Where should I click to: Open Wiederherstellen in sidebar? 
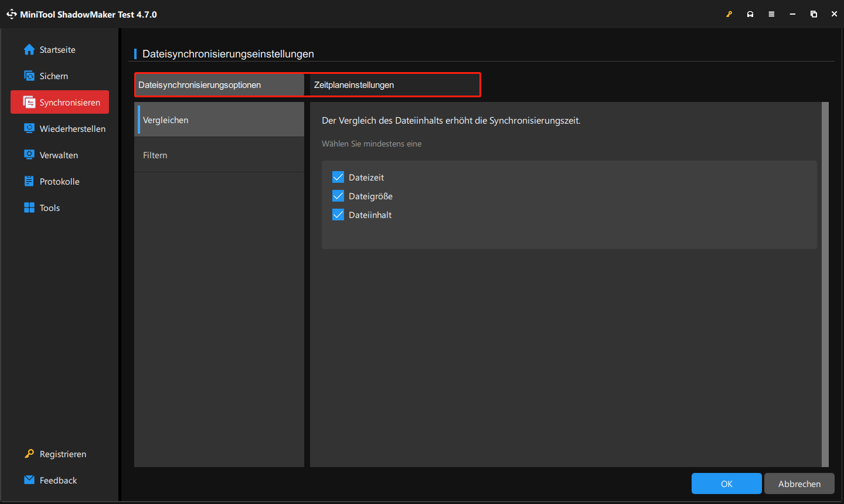point(60,128)
